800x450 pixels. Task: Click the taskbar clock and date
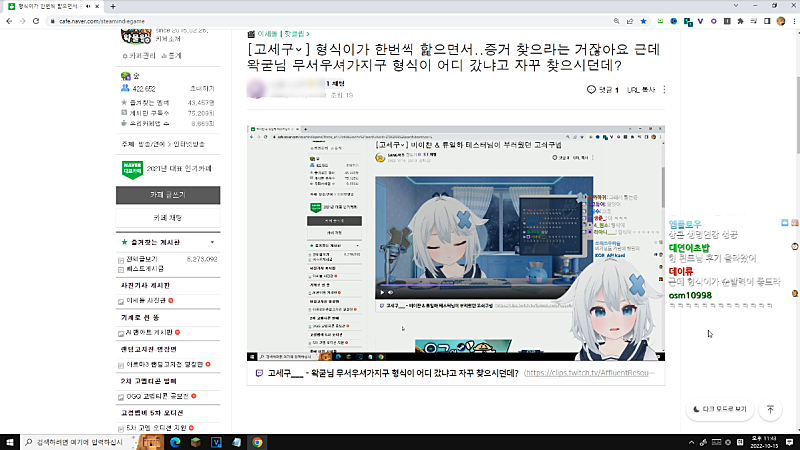tap(764, 442)
